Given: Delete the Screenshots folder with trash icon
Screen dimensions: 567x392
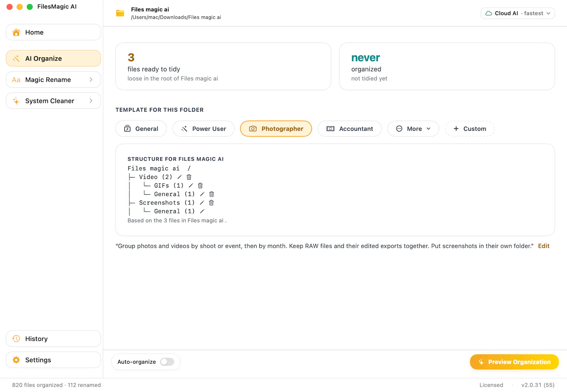Looking at the screenshot, I should pos(211,202).
